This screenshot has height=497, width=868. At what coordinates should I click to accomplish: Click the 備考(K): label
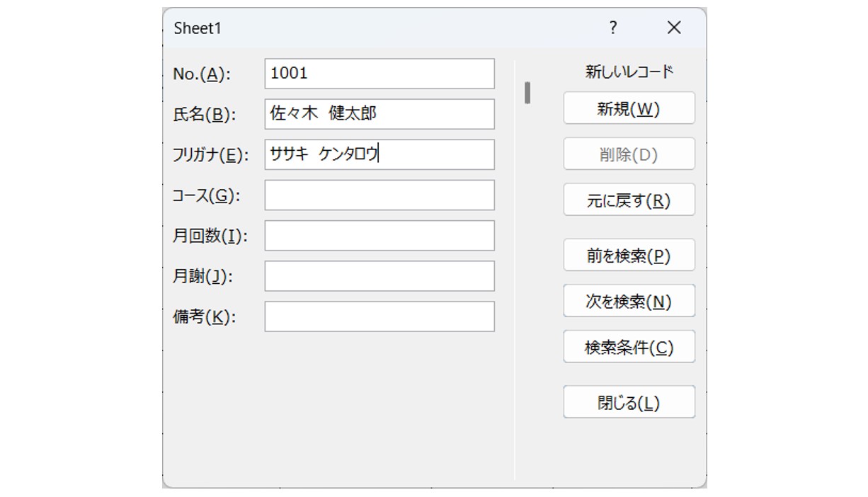(x=205, y=317)
